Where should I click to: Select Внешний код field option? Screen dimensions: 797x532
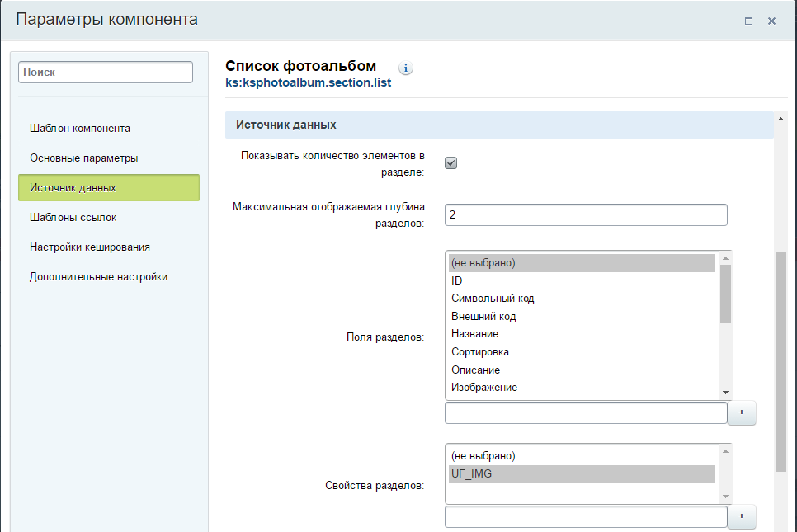pyautogui.click(x=582, y=316)
